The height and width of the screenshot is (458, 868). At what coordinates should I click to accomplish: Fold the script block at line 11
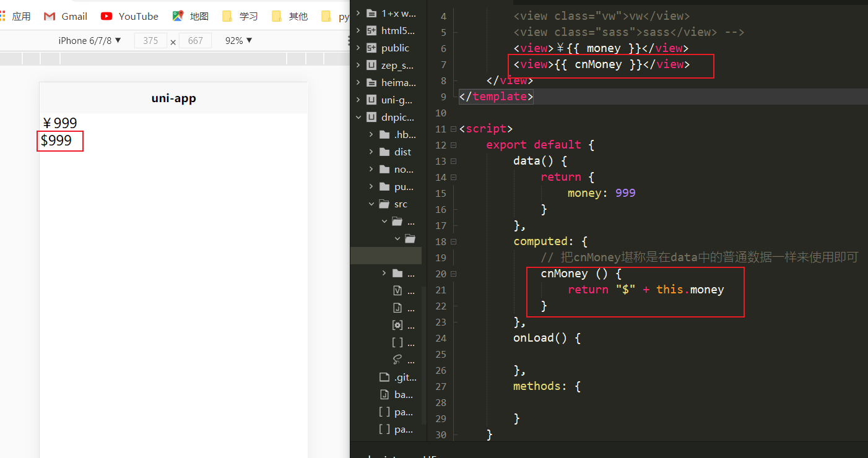pyautogui.click(x=454, y=129)
